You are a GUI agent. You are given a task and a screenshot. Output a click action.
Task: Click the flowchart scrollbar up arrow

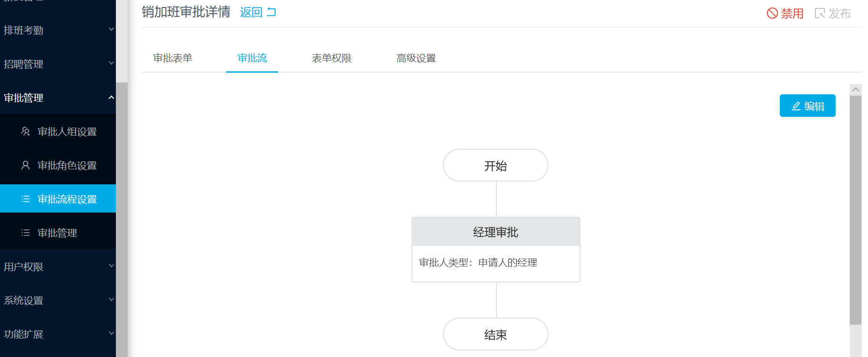[856, 90]
